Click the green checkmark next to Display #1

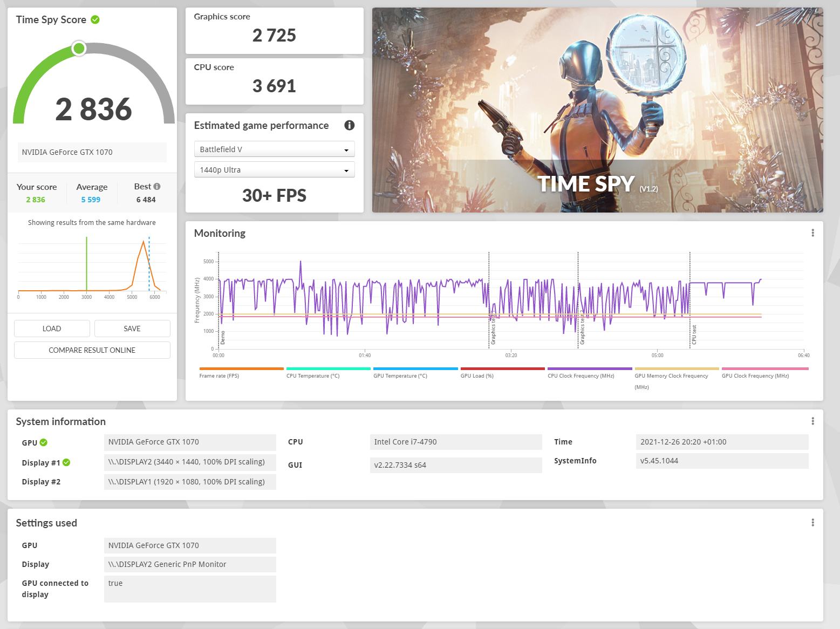[66, 462]
